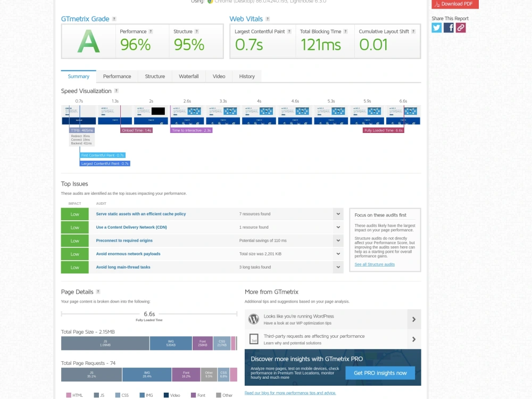This screenshot has width=532, height=399.
Task: Share report on Twitter
Action: pos(437,28)
